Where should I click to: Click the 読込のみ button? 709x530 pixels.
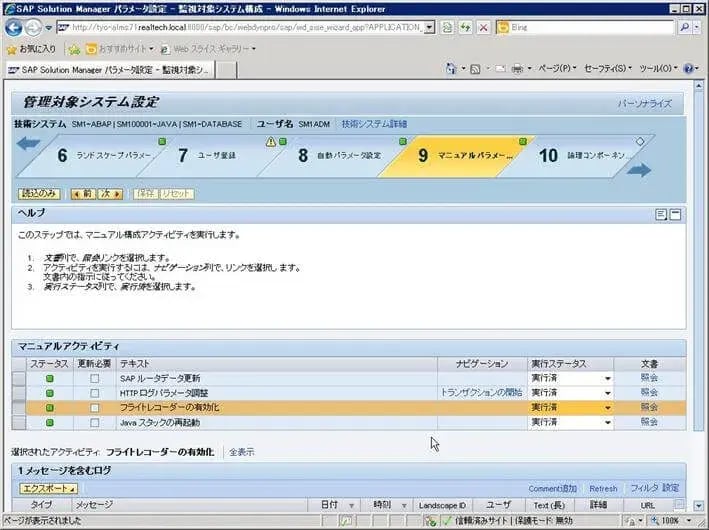click(39, 194)
